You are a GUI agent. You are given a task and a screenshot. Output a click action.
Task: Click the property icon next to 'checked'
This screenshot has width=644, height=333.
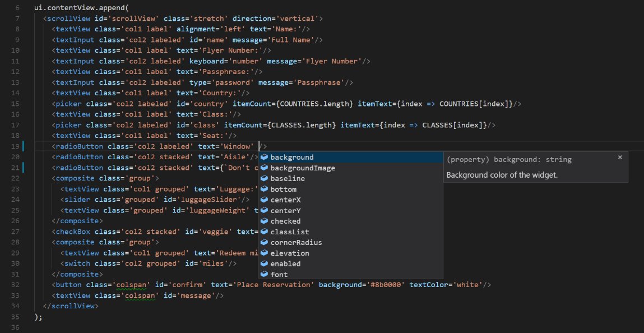click(265, 221)
